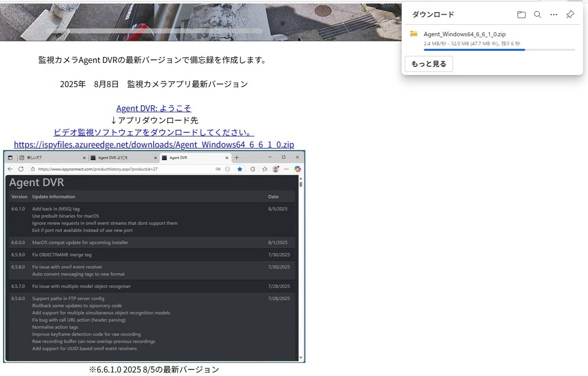The width and height of the screenshot is (588, 376).
Task: Click the circled dots icon in the address bar
Action: click(227, 169)
